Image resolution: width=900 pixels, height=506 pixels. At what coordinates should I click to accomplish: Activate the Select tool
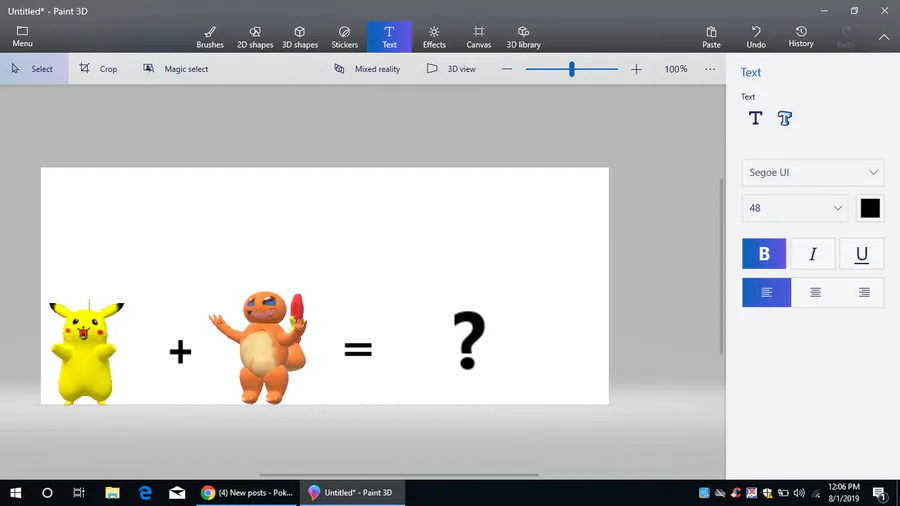(x=34, y=69)
